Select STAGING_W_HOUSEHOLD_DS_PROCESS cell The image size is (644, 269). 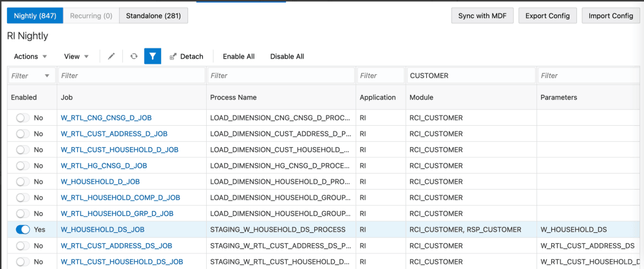(281, 230)
